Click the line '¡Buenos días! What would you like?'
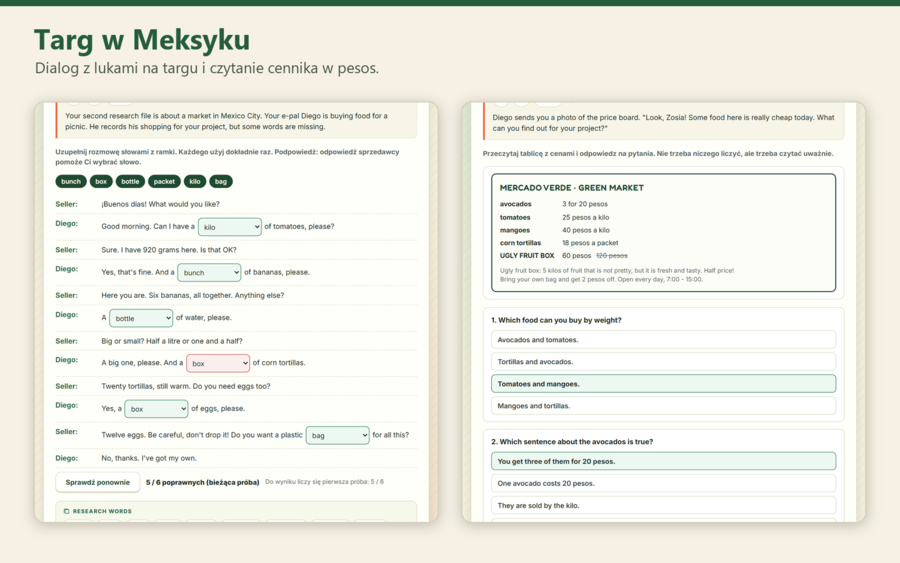900x563 pixels. pyautogui.click(x=160, y=204)
